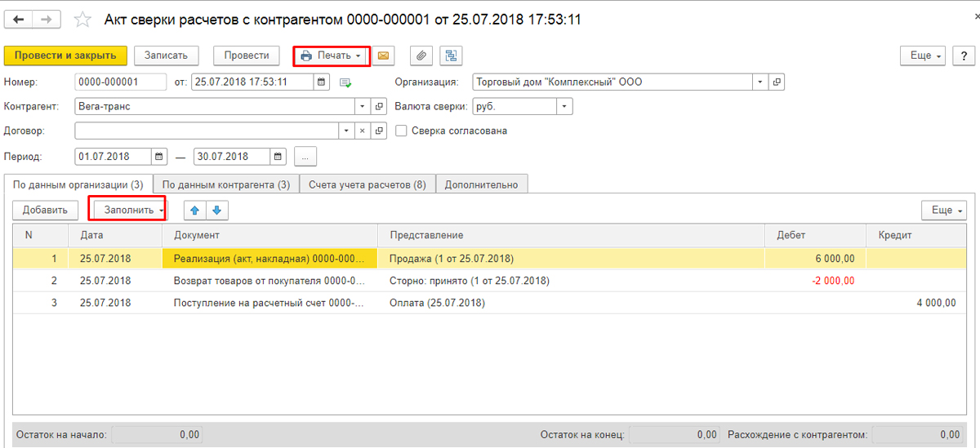Open the calendar picker for document date
The image size is (980, 448).
[321, 82]
